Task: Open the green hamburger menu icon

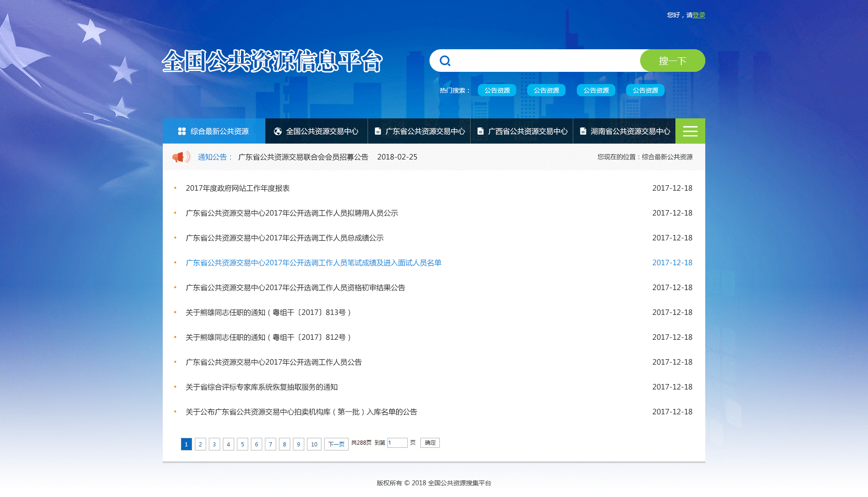Action: [690, 131]
